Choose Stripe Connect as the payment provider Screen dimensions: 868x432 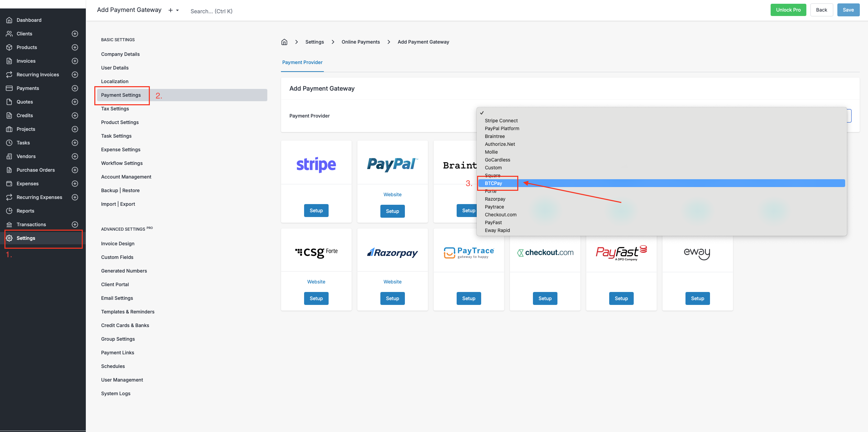coord(501,120)
